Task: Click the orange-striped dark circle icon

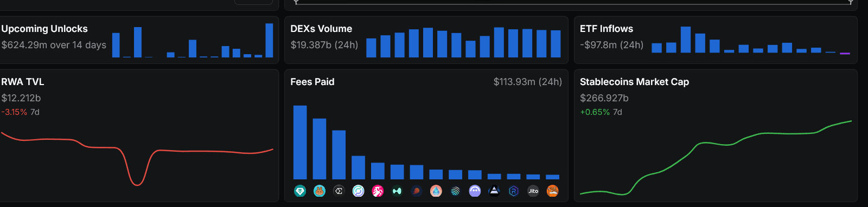Action: coord(417,191)
